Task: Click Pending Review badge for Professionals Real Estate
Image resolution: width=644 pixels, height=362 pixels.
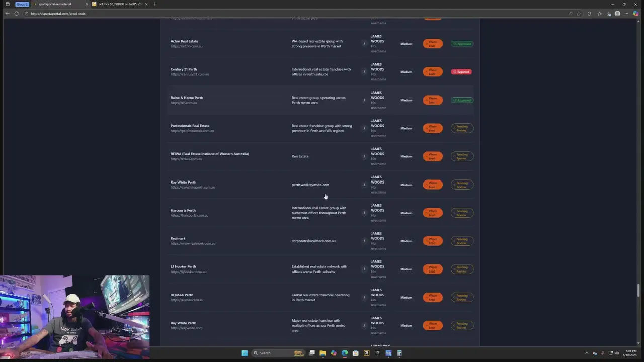Action: [462, 128]
